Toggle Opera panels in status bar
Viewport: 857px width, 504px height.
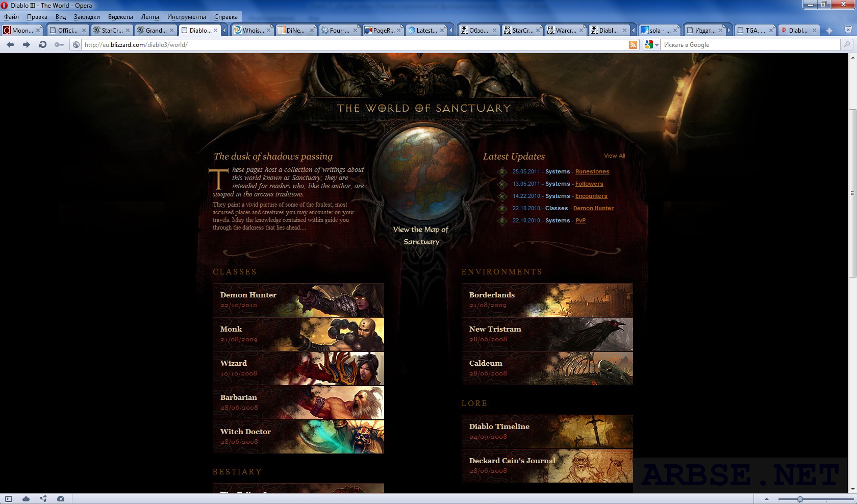point(9,499)
